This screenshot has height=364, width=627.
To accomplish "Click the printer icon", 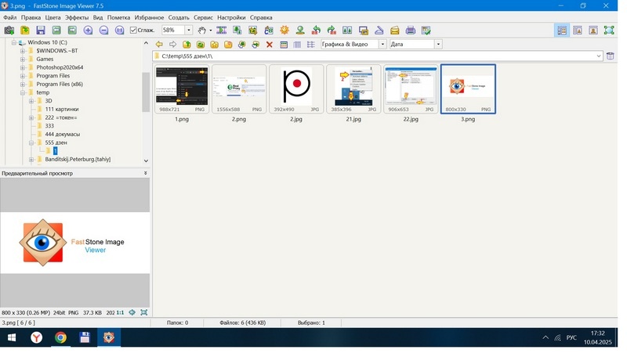I will pos(410,31).
